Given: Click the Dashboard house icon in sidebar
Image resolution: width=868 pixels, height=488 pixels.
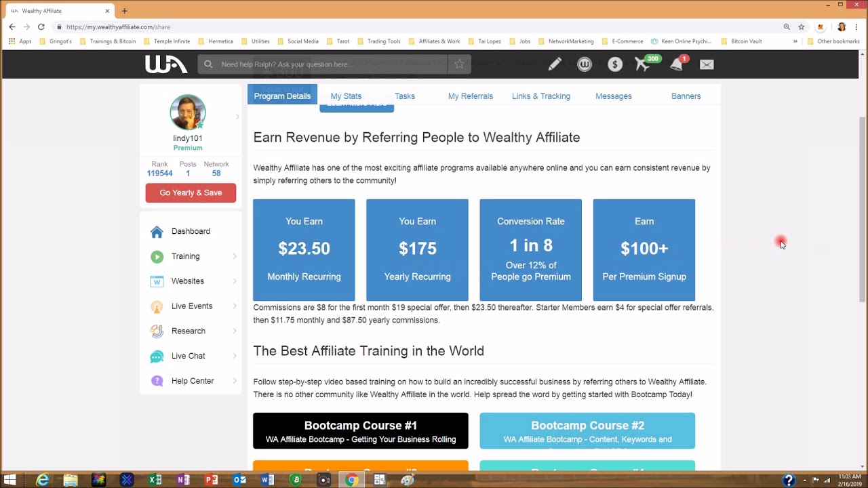Looking at the screenshot, I should click(157, 232).
